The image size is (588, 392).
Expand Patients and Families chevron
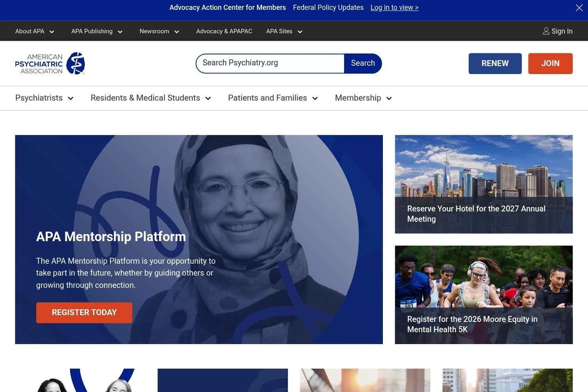pyautogui.click(x=315, y=99)
